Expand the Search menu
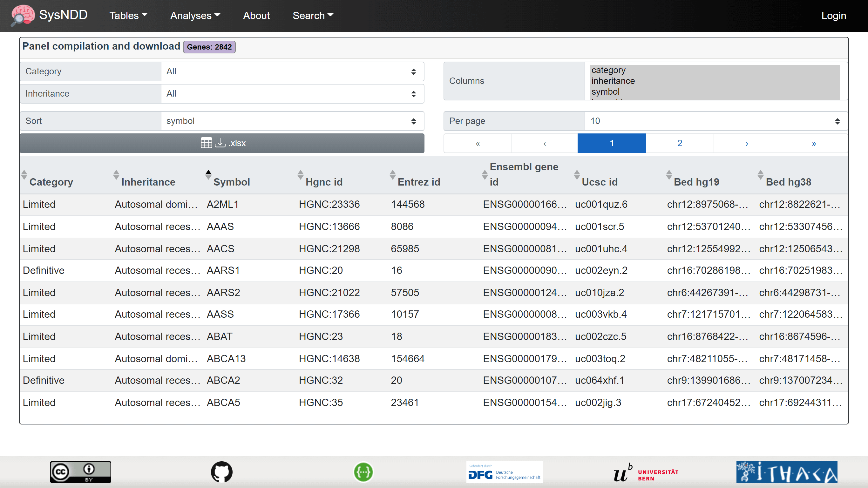 click(x=313, y=16)
